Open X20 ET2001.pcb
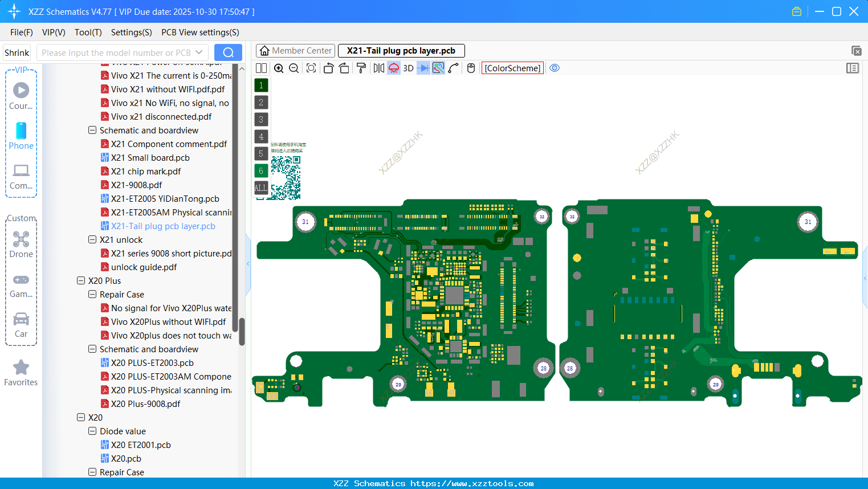The height and width of the screenshot is (489, 868). click(141, 445)
